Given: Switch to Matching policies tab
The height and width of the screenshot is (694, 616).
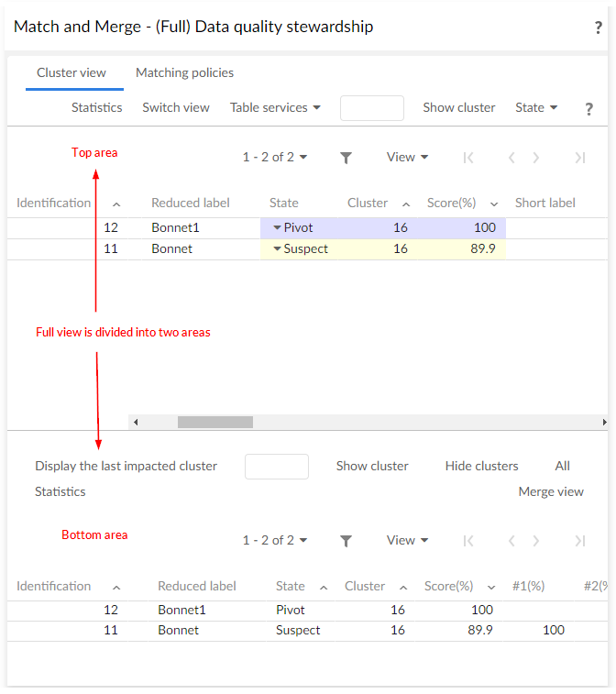Looking at the screenshot, I should coord(184,72).
